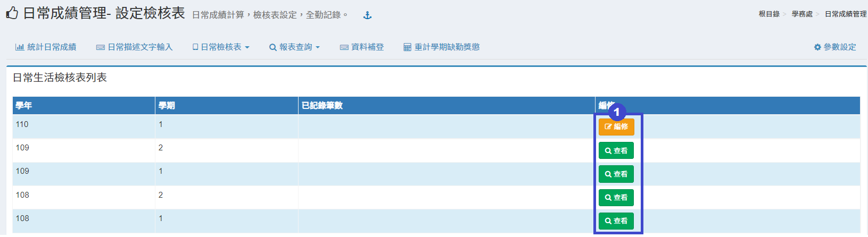Click 編修 button for year 110

coord(616,127)
